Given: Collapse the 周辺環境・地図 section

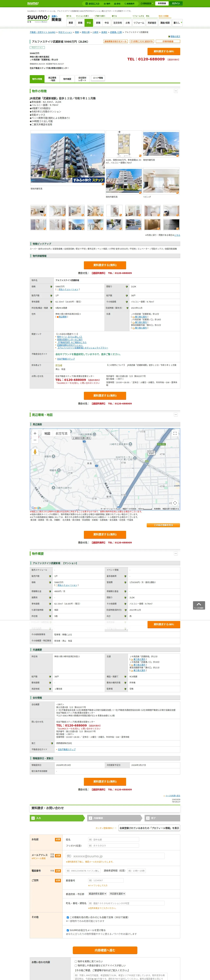Looking at the screenshot, I should (176, 415).
